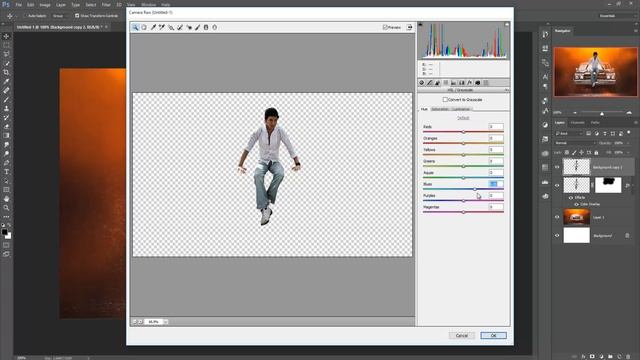Select the Color Sampler tool in Camera Raw
Screen dimensions: 640x360
coord(162,27)
